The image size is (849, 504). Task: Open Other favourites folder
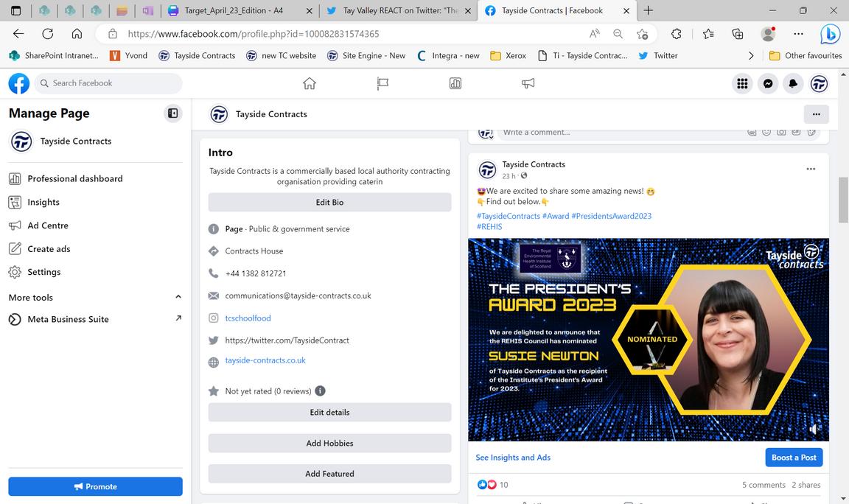point(806,55)
